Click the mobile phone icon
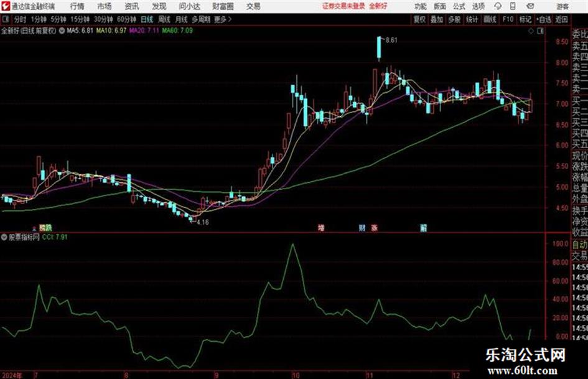 [513, 6]
